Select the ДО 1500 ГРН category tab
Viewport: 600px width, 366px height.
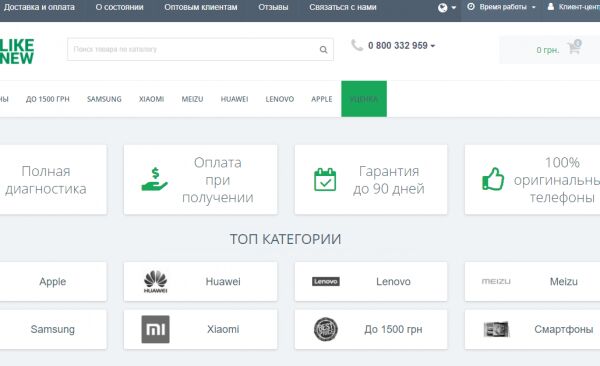[47, 99]
